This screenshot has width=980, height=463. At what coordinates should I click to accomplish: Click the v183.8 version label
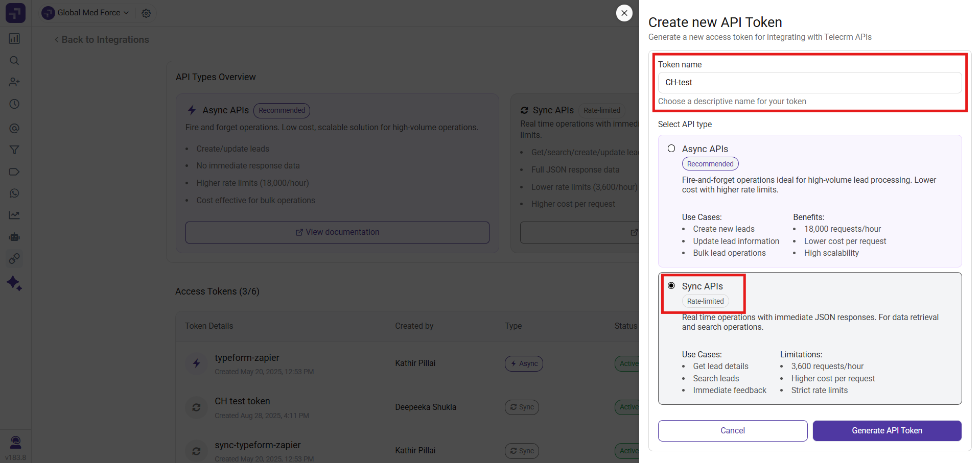point(15,458)
